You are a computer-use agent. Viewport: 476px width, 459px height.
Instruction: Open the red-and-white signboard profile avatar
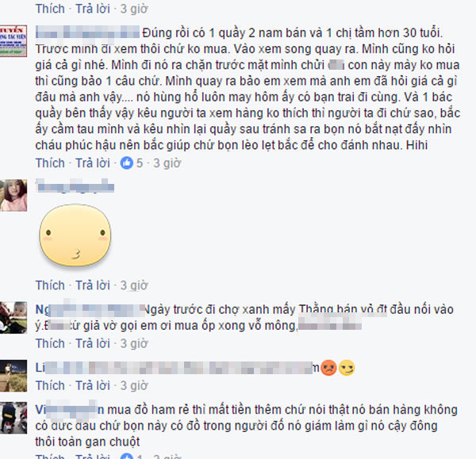(x=13, y=41)
